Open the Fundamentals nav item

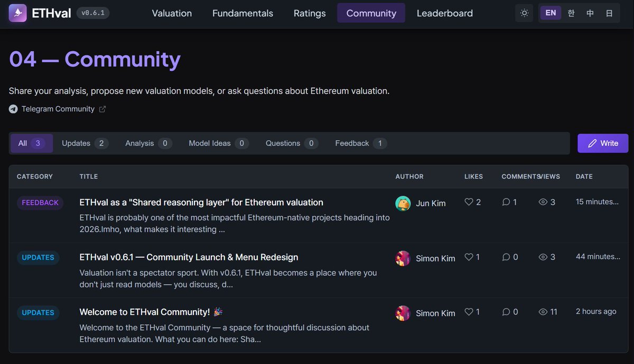click(243, 13)
